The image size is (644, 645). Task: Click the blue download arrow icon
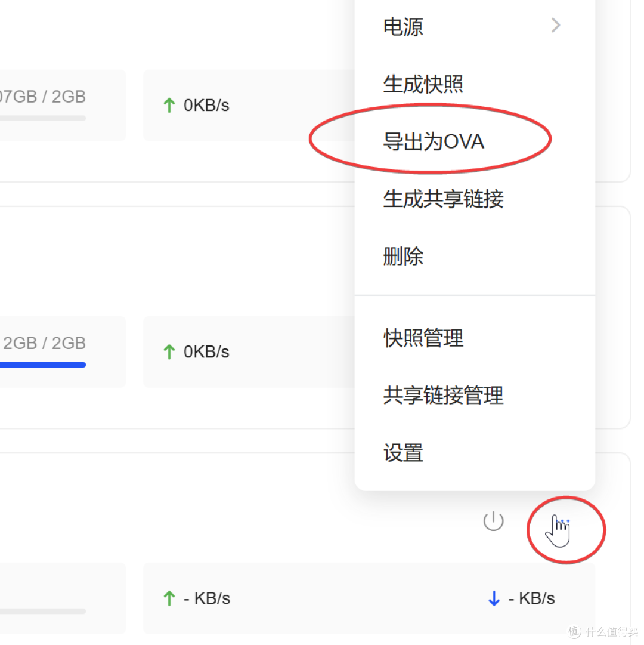pyautogui.click(x=494, y=598)
